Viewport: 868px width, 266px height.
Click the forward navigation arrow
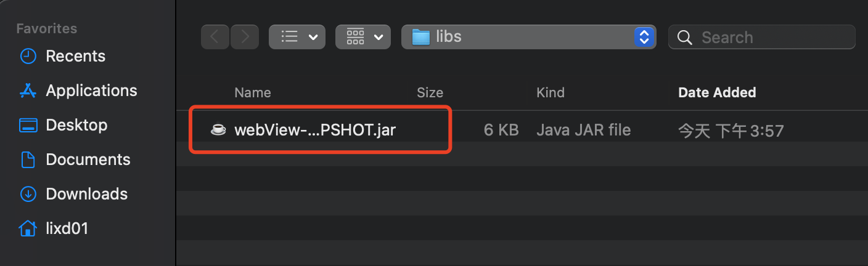coord(245,37)
